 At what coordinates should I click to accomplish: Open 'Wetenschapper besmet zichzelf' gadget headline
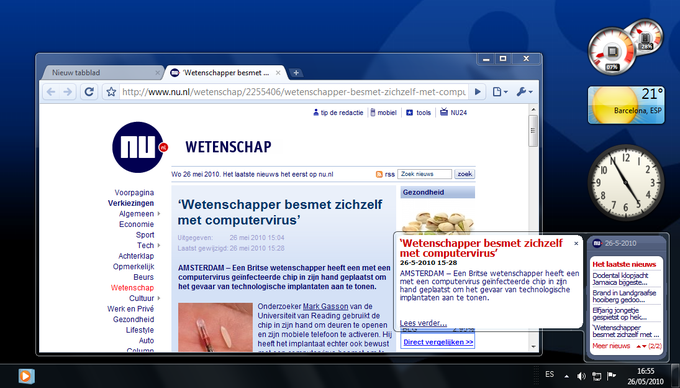coord(626,331)
